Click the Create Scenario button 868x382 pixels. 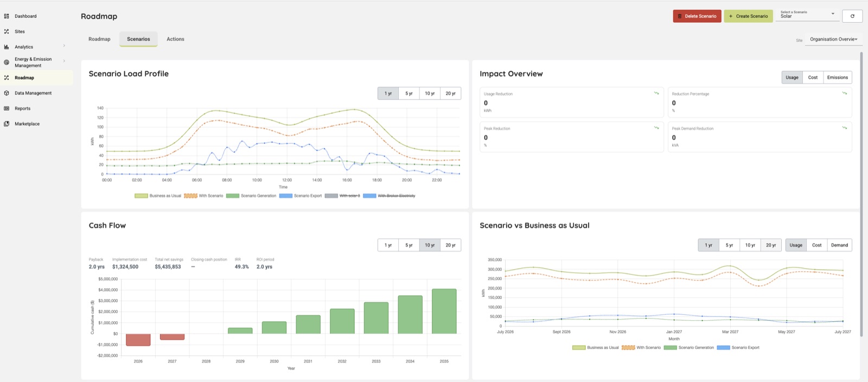coord(749,16)
